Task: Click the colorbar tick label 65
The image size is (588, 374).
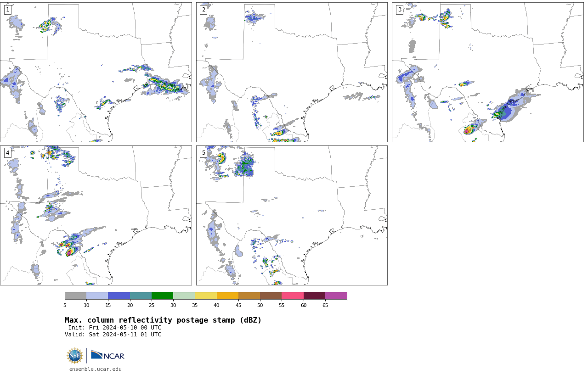Action: (x=325, y=305)
